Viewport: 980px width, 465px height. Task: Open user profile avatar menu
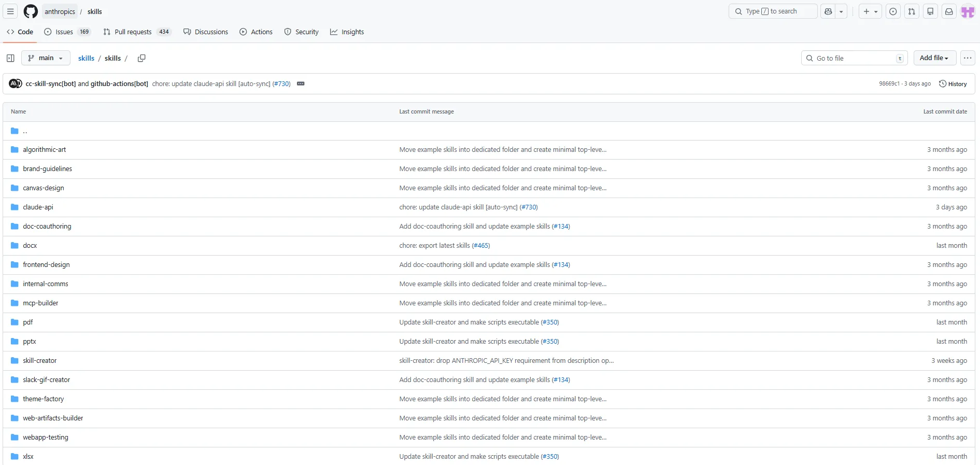(968, 11)
